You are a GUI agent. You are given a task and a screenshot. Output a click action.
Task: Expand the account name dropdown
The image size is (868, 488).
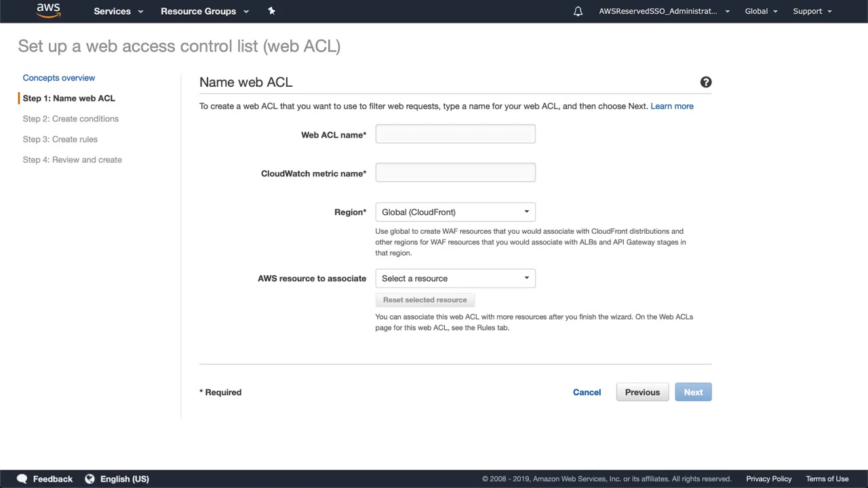coord(664,12)
